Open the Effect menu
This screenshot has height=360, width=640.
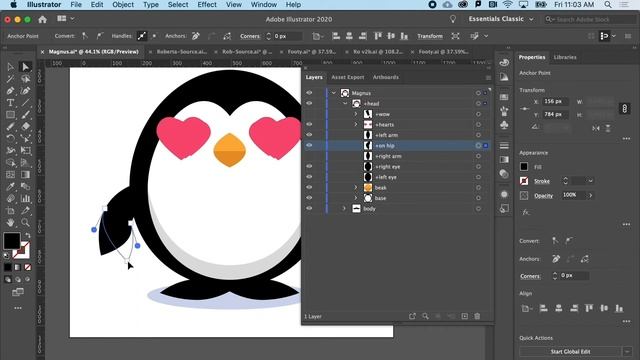pos(207,4)
